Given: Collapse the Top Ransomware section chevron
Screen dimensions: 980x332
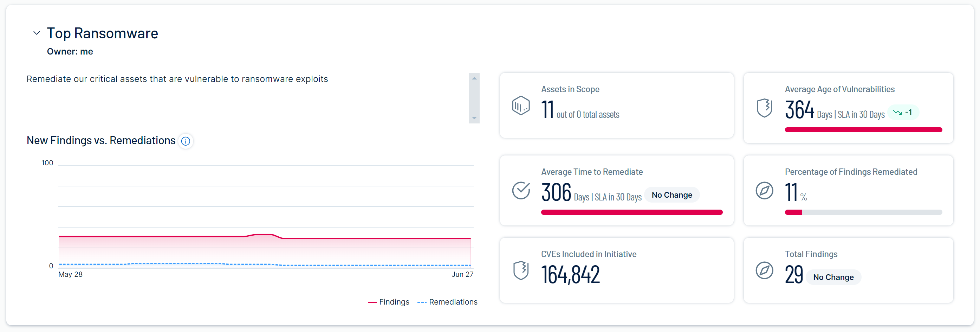Looking at the screenshot, I should tap(37, 33).
